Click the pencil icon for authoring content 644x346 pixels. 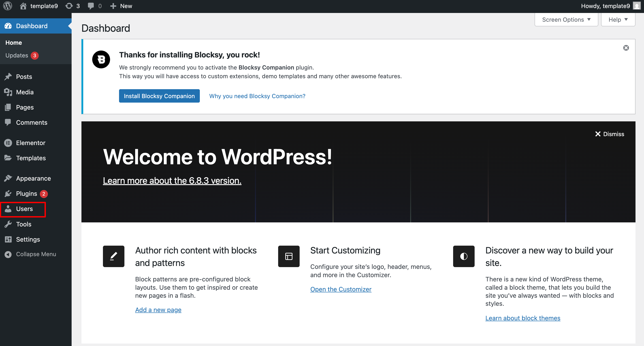point(113,256)
